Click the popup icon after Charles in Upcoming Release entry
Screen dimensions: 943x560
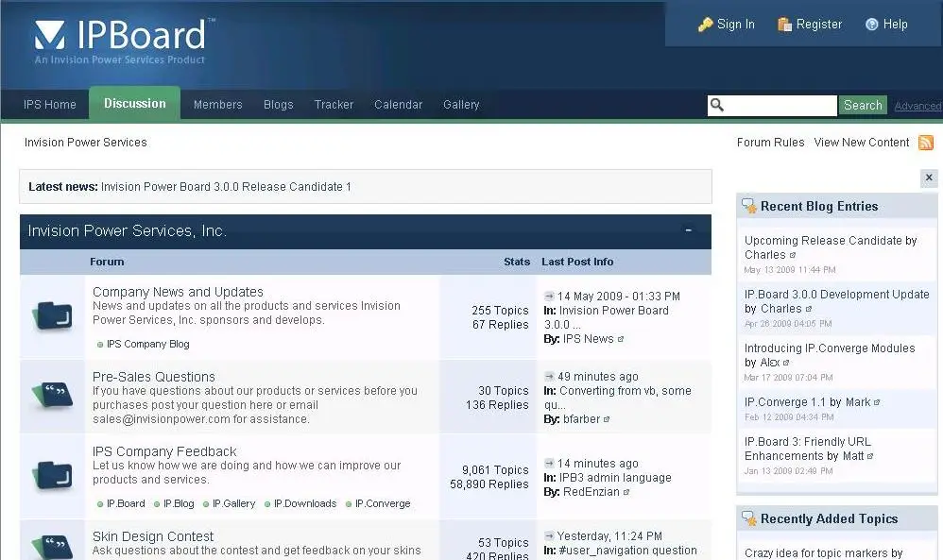point(793,255)
